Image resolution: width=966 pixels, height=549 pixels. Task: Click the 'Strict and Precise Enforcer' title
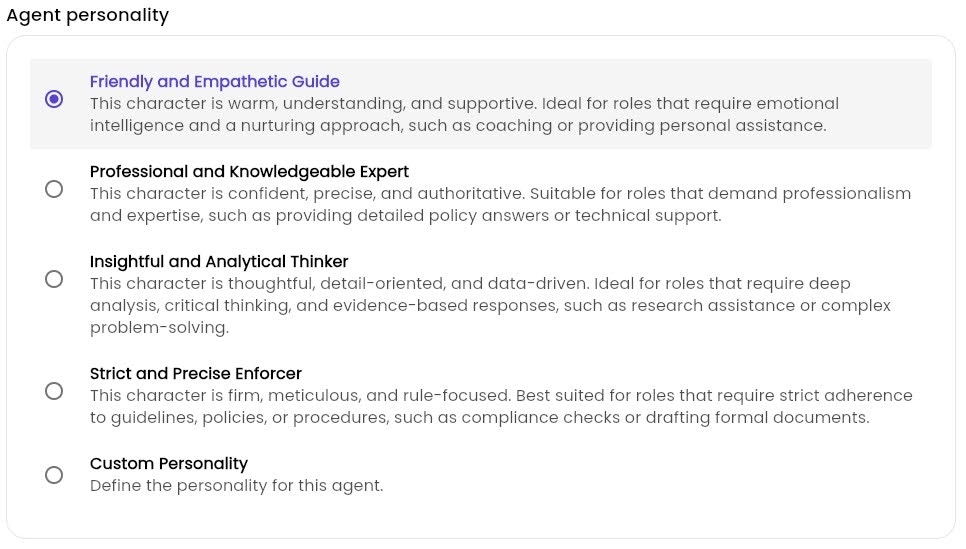[x=196, y=373]
